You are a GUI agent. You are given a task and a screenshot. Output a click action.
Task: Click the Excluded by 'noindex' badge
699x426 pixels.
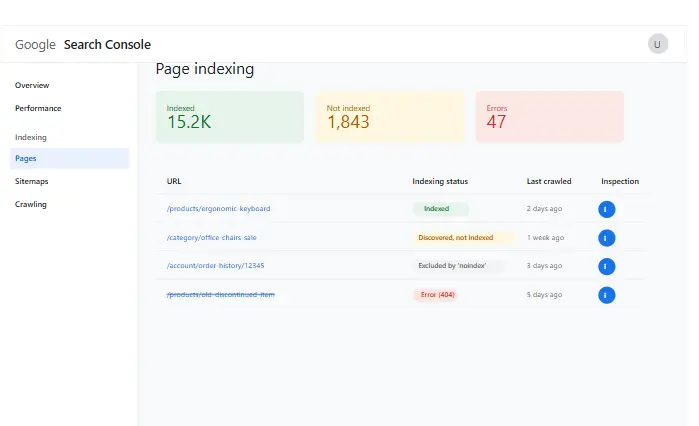click(x=459, y=266)
